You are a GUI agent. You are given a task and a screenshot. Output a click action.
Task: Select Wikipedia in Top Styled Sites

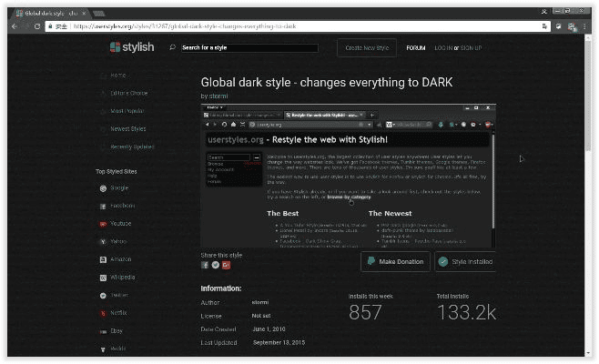coord(123,277)
